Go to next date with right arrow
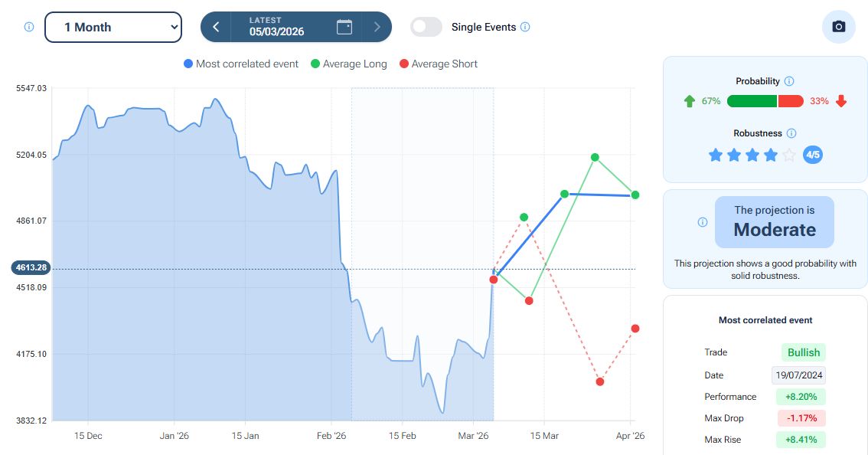 pyautogui.click(x=377, y=27)
